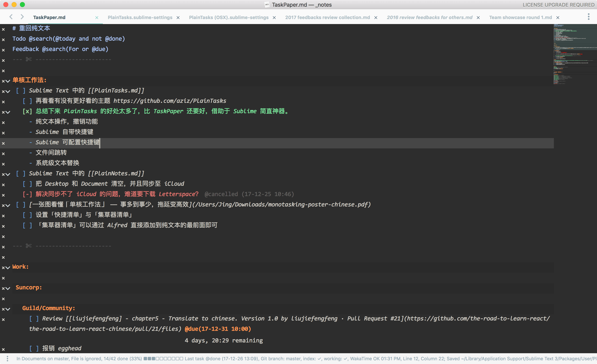Collapse the 单核工作法 section fold arrow

8,81
